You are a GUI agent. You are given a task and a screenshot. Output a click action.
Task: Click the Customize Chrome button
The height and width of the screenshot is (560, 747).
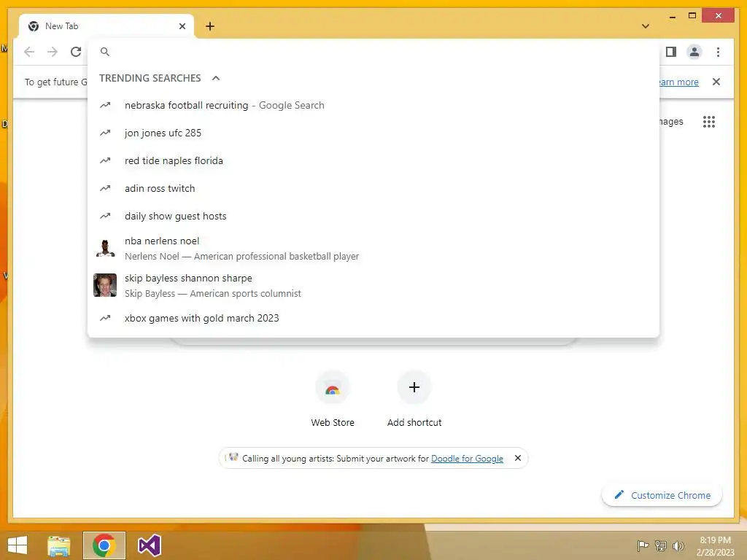[x=662, y=495]
